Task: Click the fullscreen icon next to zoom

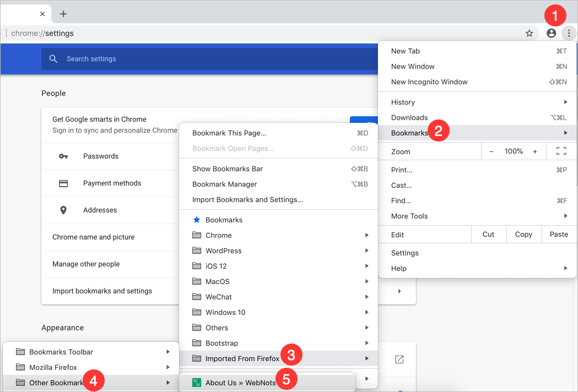Action: click(x=561, y=151)
